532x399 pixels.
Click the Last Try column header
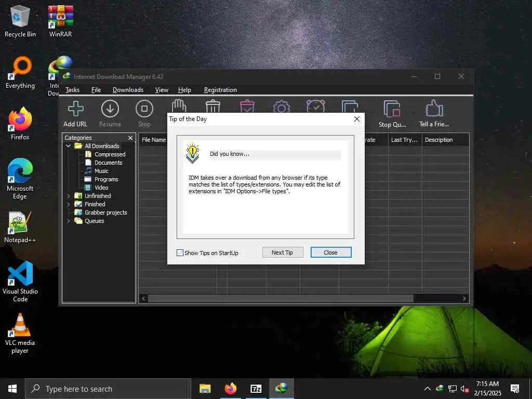(405, 140)
